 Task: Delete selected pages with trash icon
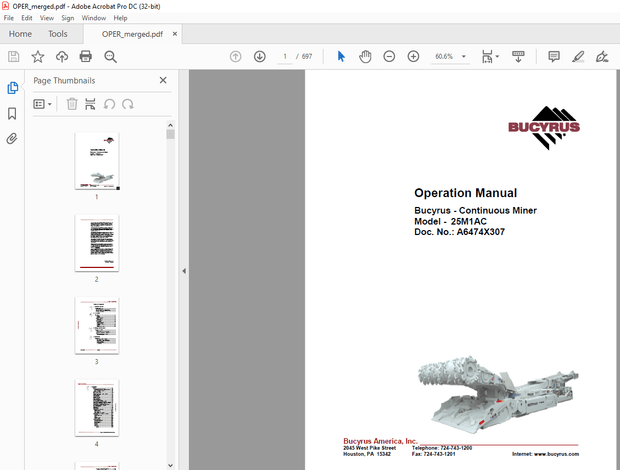coord(72,104)
